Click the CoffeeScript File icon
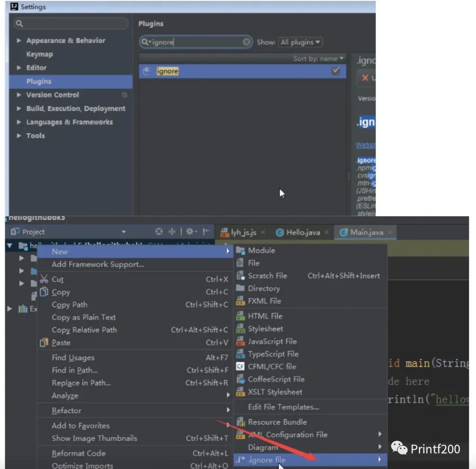 [241, 379]
